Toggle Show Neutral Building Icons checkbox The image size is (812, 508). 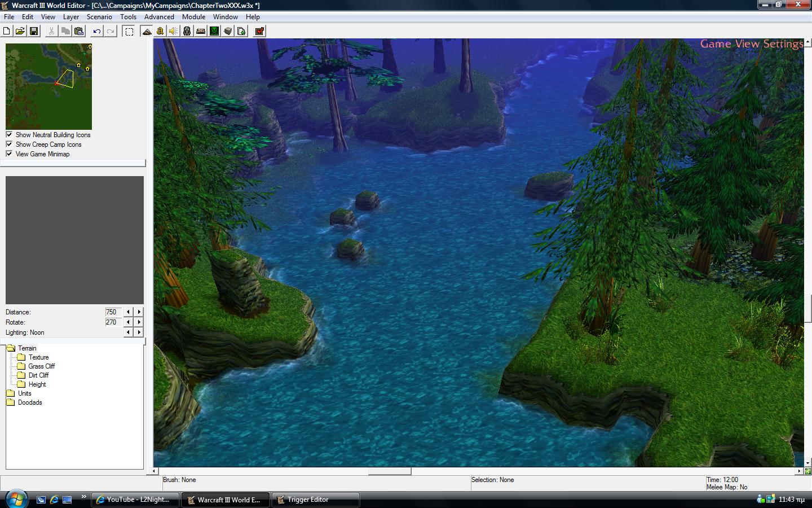click(x=9, y=134)
